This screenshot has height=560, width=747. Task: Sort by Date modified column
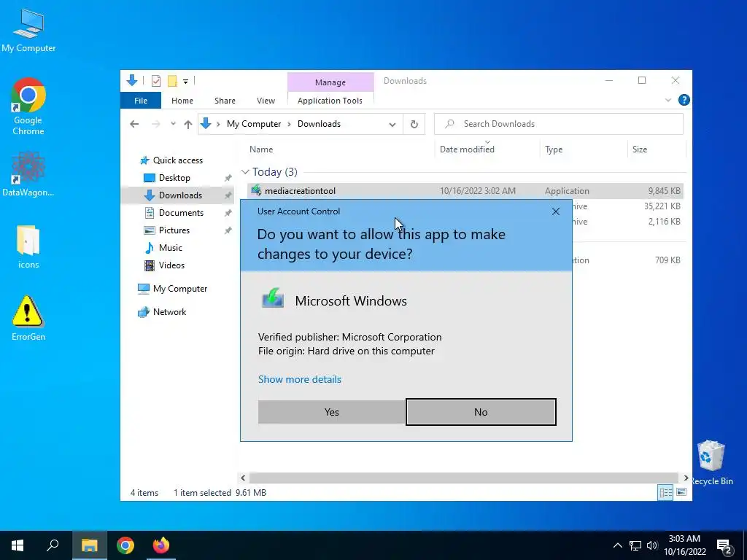[x=467, y=149]
